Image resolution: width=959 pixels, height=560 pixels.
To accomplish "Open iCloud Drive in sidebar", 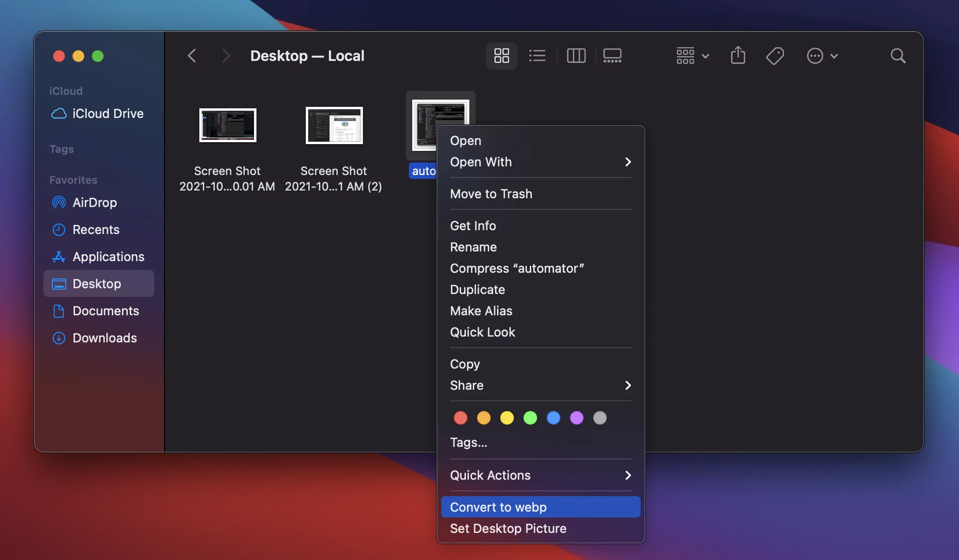I will (107, 114).
